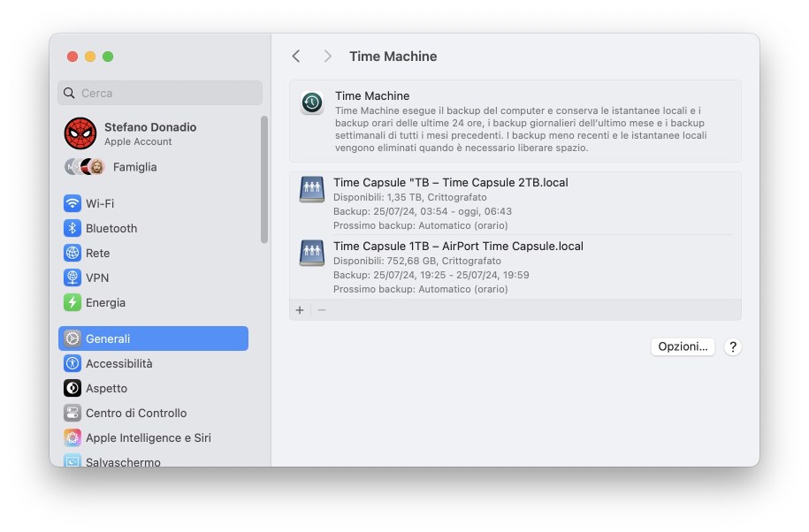Image resolution: width=809 pixels, height=532 pixels.
Task: Click the Famiglia family avatars
Action: click(85, 166)
